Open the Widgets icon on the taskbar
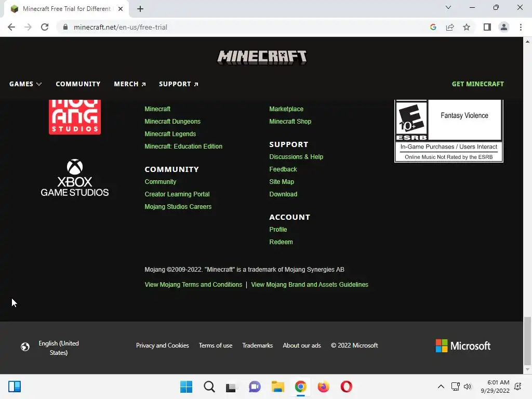 pyautogui.click(x=15, y=387)
